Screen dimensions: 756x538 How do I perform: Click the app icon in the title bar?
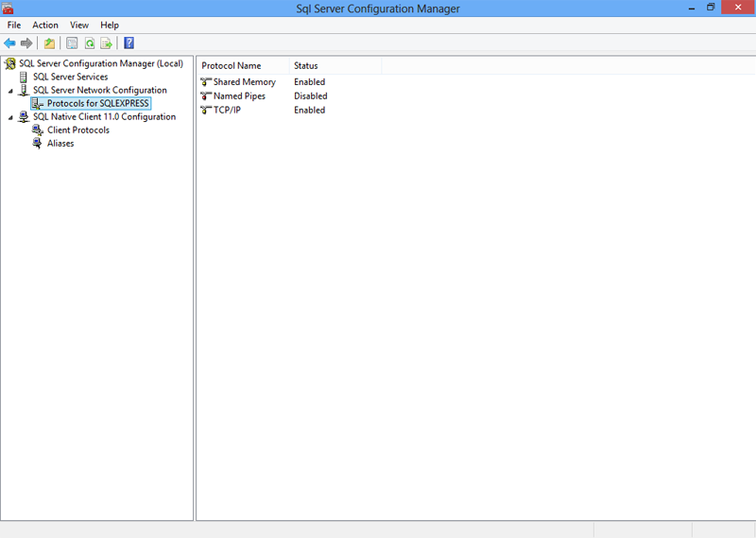(8, 9)
